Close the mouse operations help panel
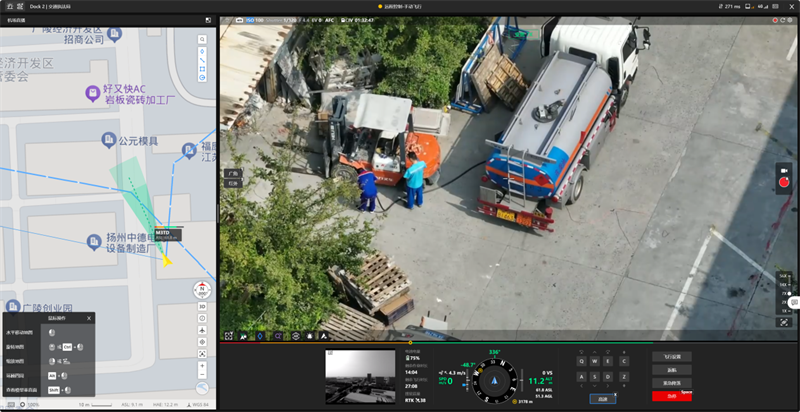Screen dimensions: 800x412 pyautogui.click(x=88, y=318)
